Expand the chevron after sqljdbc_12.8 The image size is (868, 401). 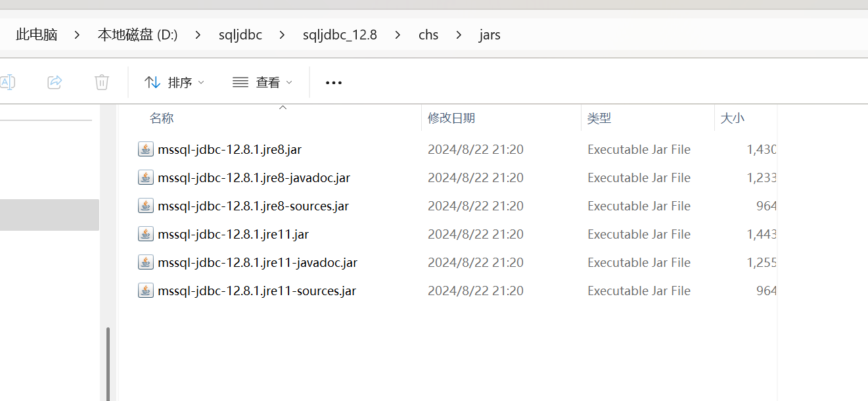397,35
